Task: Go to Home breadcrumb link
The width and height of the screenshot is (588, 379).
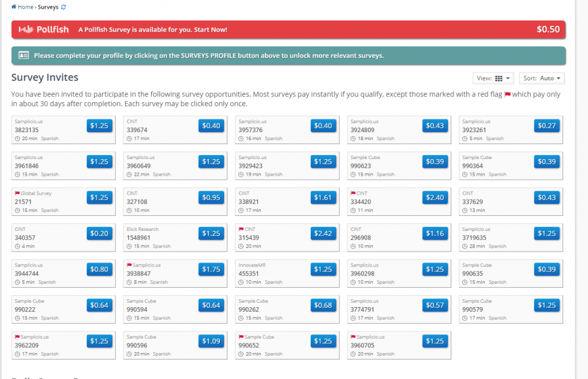Action: 25,7
